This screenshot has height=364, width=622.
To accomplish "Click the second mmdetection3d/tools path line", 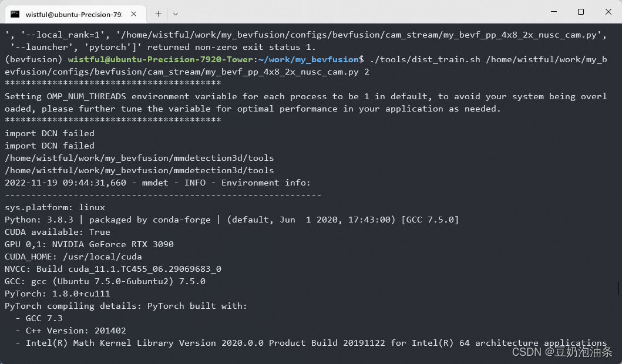I will [139, 170].
